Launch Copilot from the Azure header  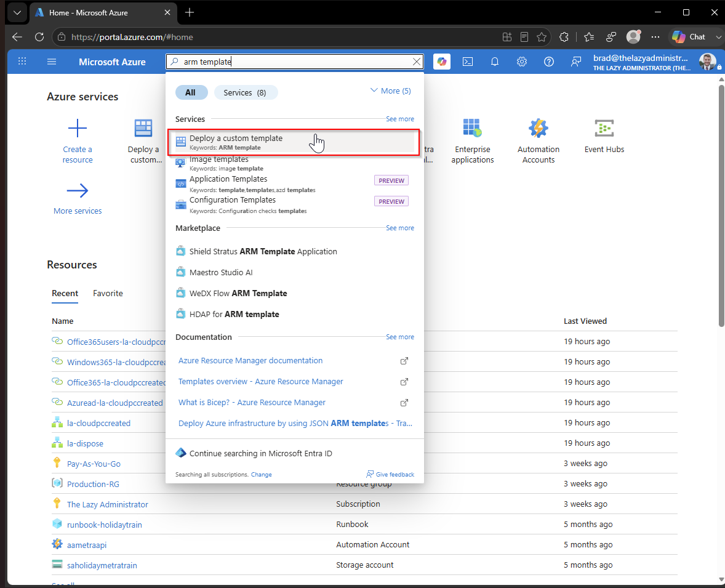tap(441, 62)
